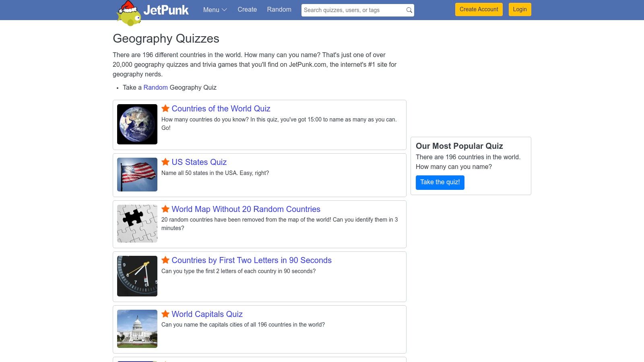
Task: Click the Create Account button
Action: (479, 9)
